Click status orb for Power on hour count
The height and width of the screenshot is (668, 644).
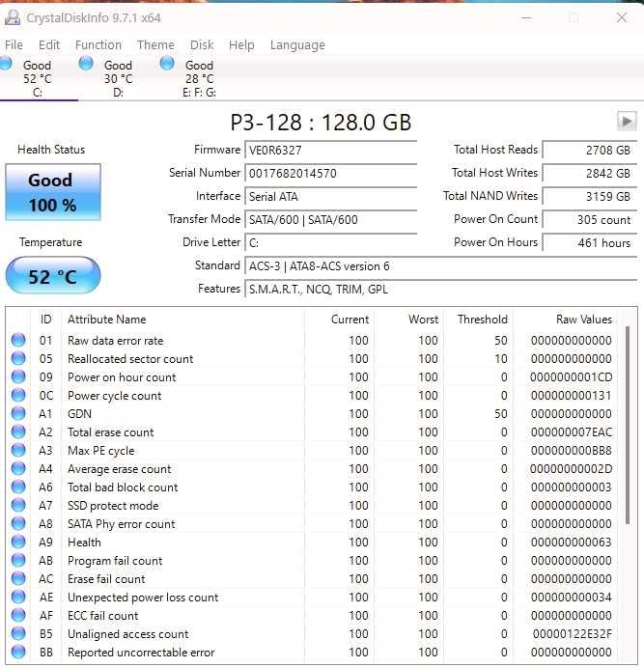point(18,376)
